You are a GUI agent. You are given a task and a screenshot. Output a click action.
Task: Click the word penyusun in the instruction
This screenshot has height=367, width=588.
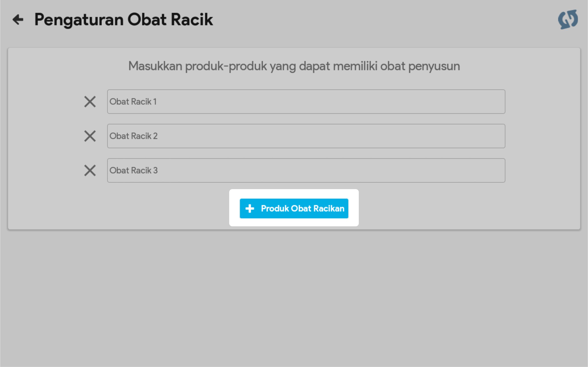434,66
